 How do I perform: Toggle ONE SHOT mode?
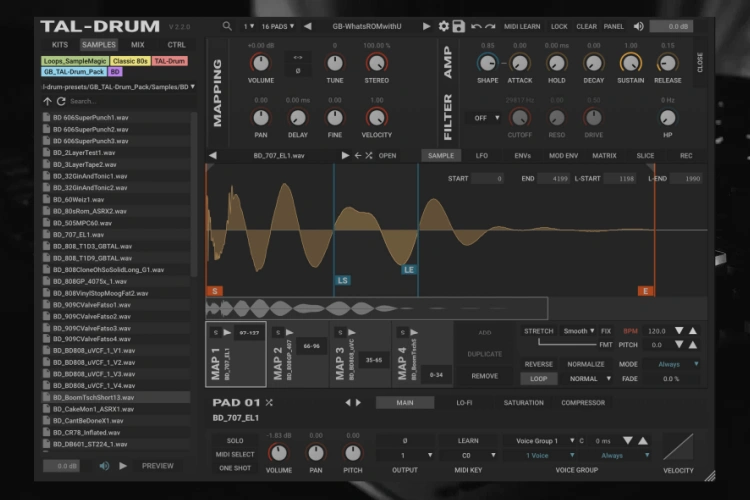pyautogui.click(x=235, y=468)
